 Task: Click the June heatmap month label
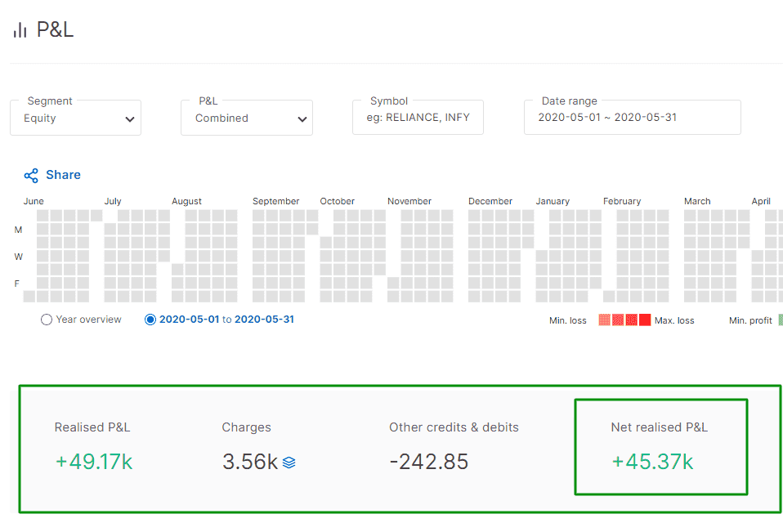[x=34, y=201]
